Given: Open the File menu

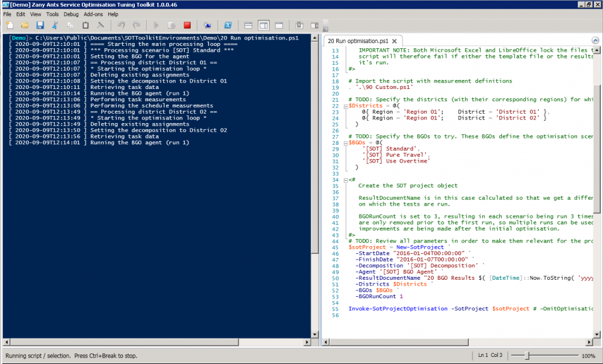Looking at the screenshot, I should pos(7,14).
